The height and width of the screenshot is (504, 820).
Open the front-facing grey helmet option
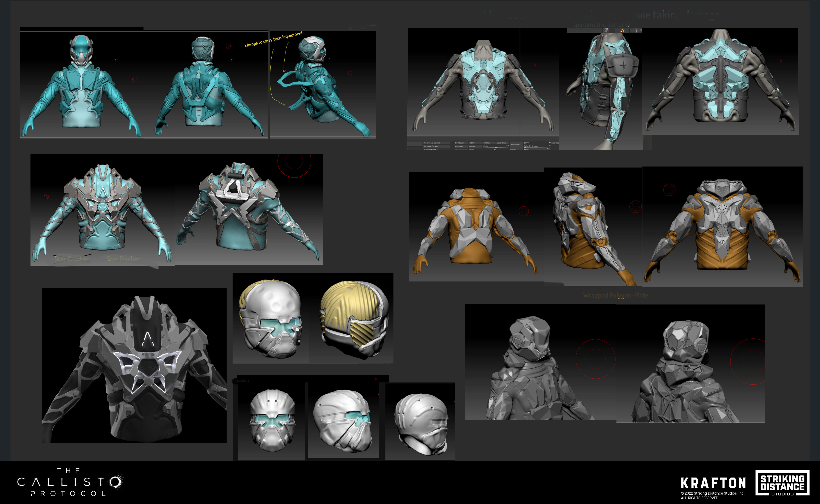click(271, 421)
